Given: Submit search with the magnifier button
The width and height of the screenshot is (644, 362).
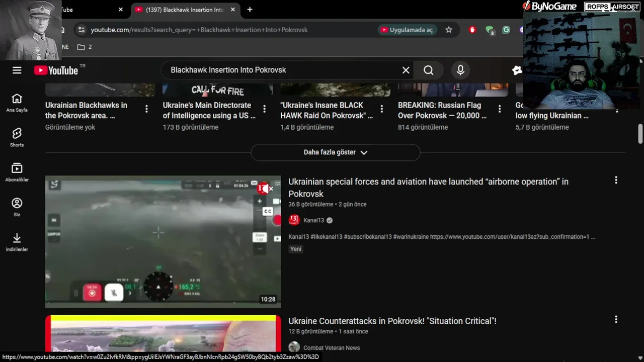Looking at the screenshot, I should click(x=428, y=70).
